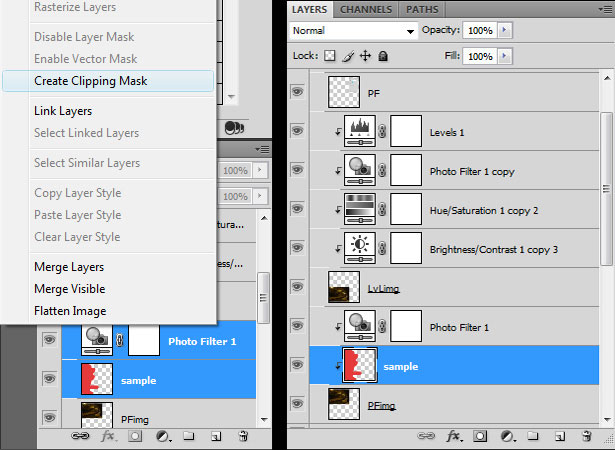Screen dimensions: 615x450
Task: Select Photo Filter 1 copy layer name
Action: click(x=472, y=172)
